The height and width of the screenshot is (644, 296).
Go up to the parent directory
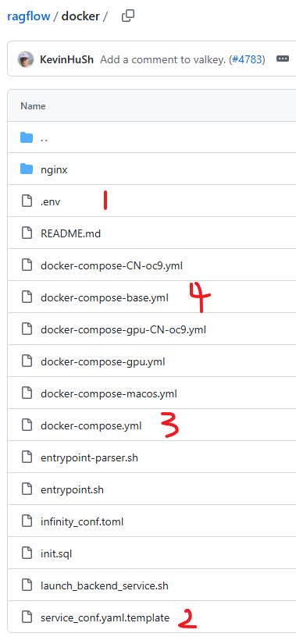44,138
